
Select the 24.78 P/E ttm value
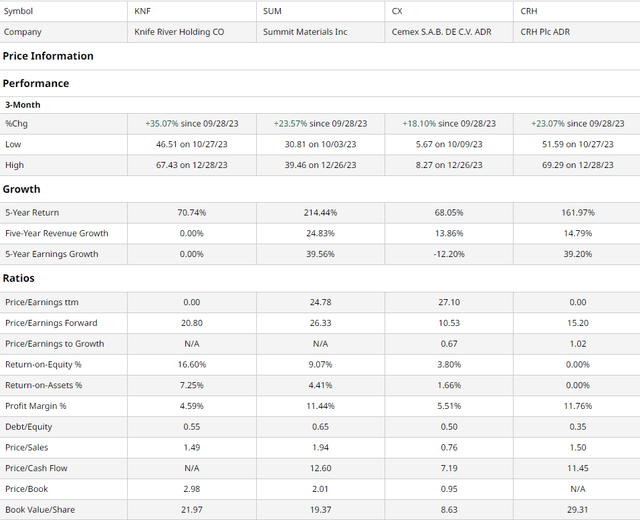point(320,302)
